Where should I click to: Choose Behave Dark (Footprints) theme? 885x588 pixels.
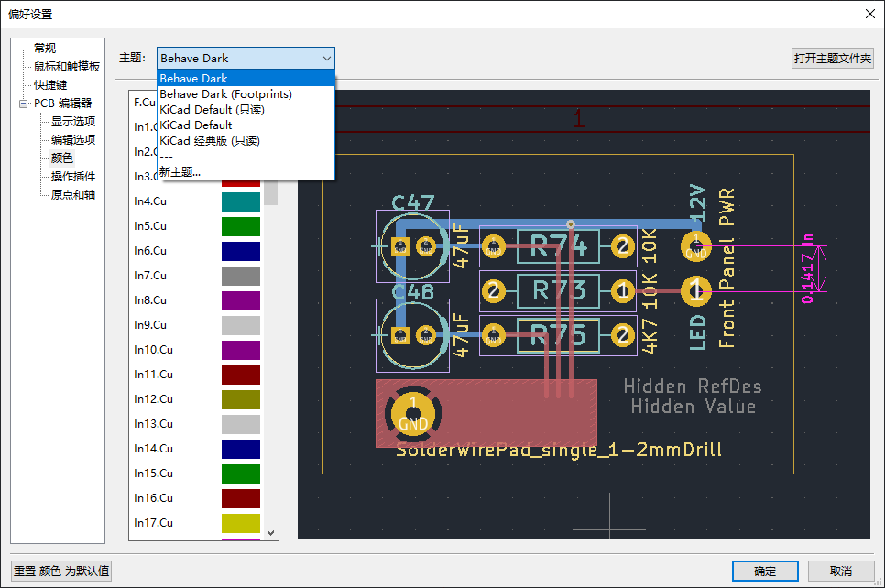pyautogui.click(x=246, y=94)
